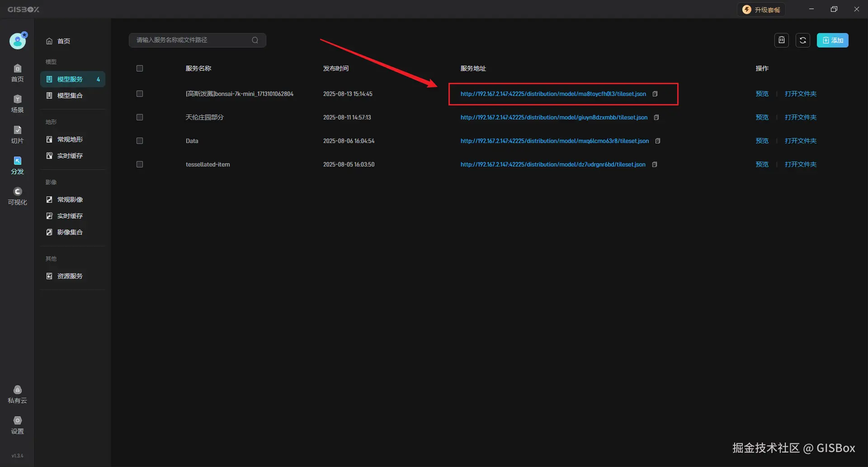The height and width of the screenshot is (467, 868).
Task: Click 预览 for the tessellated-item row
Action: pyautogui.click(x=762, y=165)
